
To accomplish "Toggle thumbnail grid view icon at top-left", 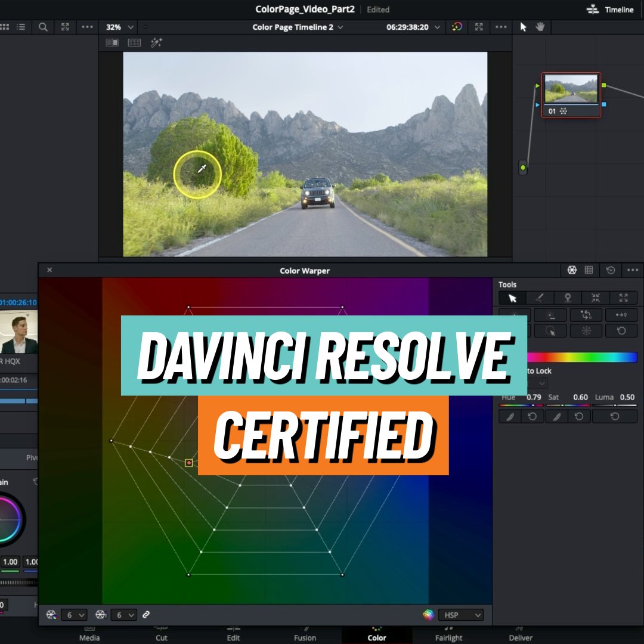I will [x=5, y=27].
